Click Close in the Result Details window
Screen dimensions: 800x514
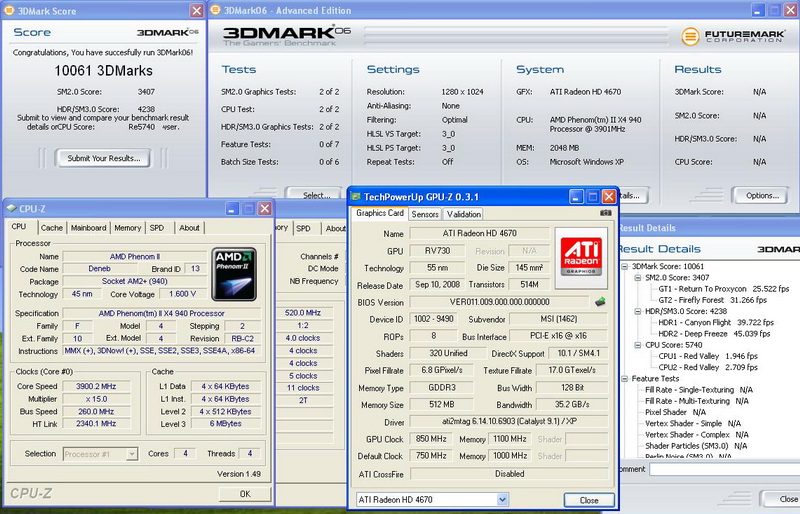pos(781,499)
